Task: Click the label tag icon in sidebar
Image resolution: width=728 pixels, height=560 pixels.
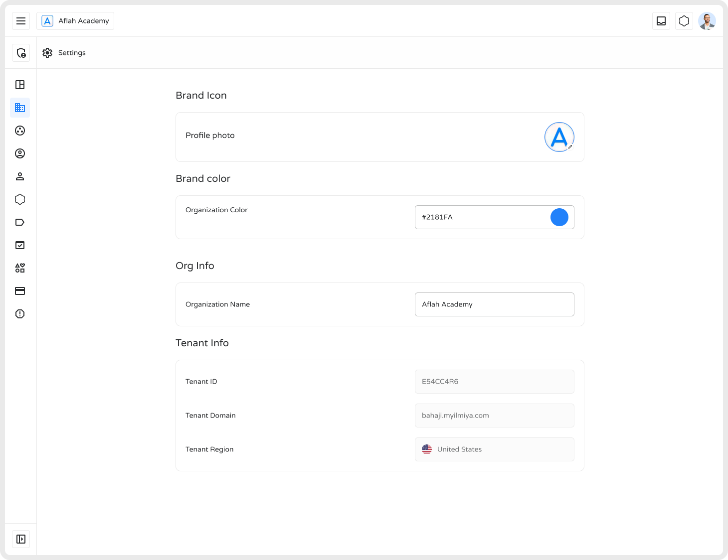Action: point(20,222)
